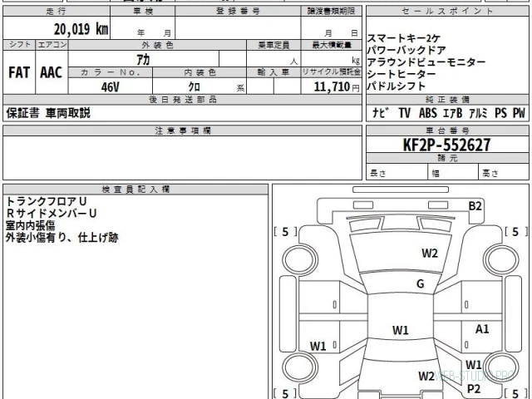
Task: Click the エアコン header label
Action: click(52, 45)
